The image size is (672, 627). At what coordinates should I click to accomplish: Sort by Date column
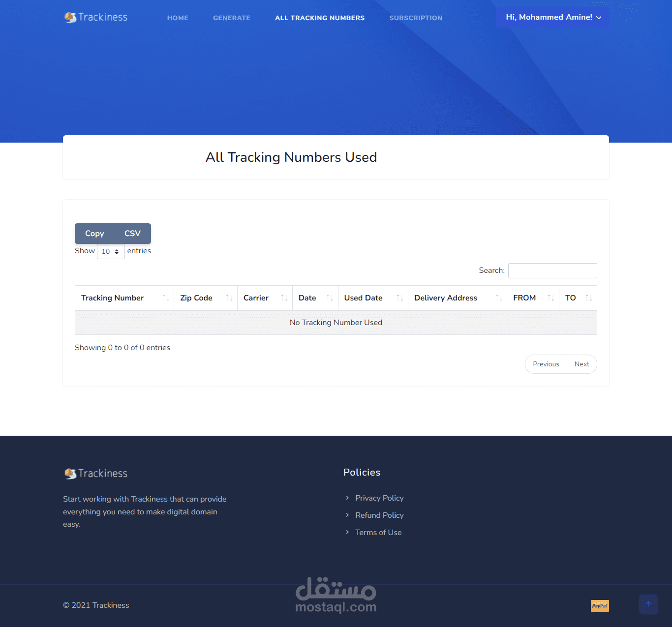point(315,298)
